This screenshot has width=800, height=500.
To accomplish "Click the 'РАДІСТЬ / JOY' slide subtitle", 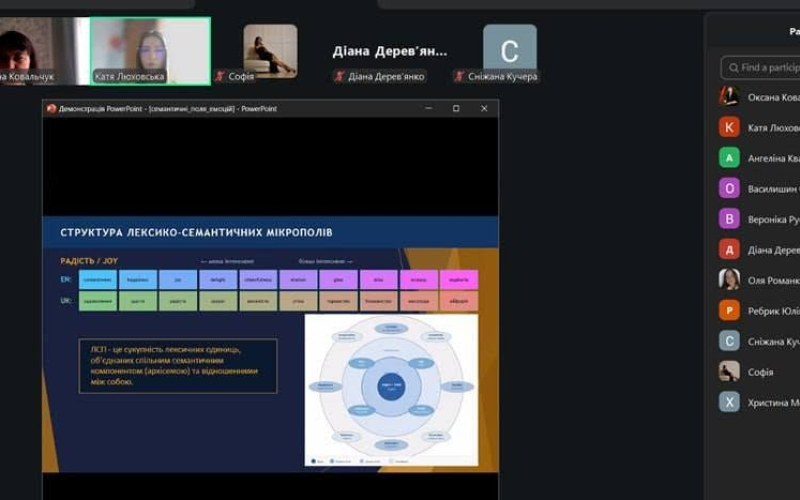I will (x=89, y=261).
